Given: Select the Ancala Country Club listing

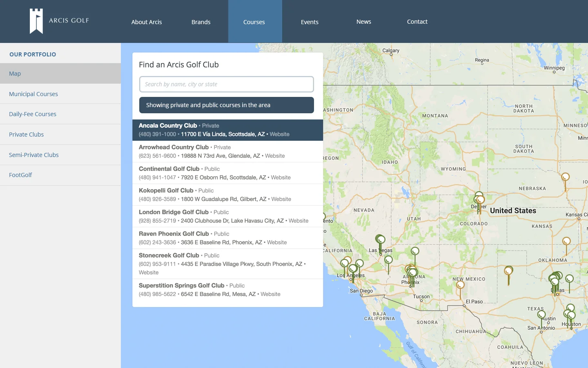Looking at the screenshot, I should 226,129.
